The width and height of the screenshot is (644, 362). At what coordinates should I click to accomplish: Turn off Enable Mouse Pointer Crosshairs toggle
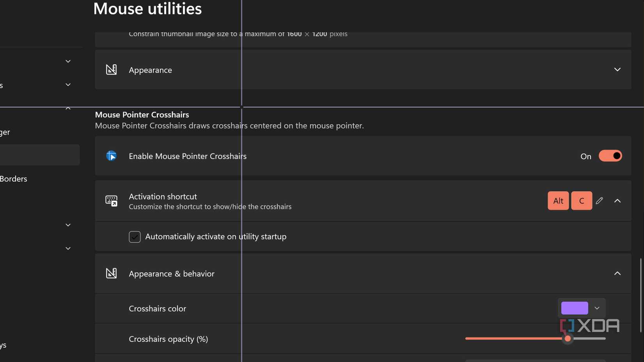click(610, 156)
